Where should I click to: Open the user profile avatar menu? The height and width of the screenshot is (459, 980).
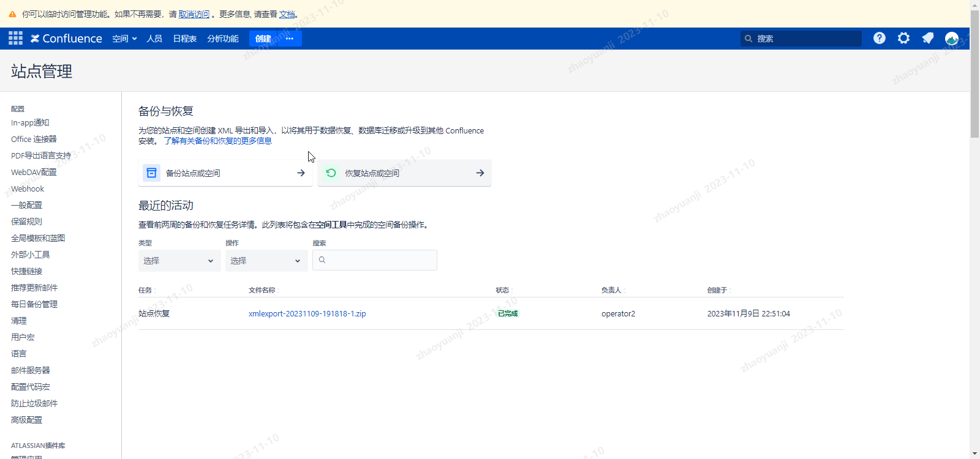click(952, 39)
